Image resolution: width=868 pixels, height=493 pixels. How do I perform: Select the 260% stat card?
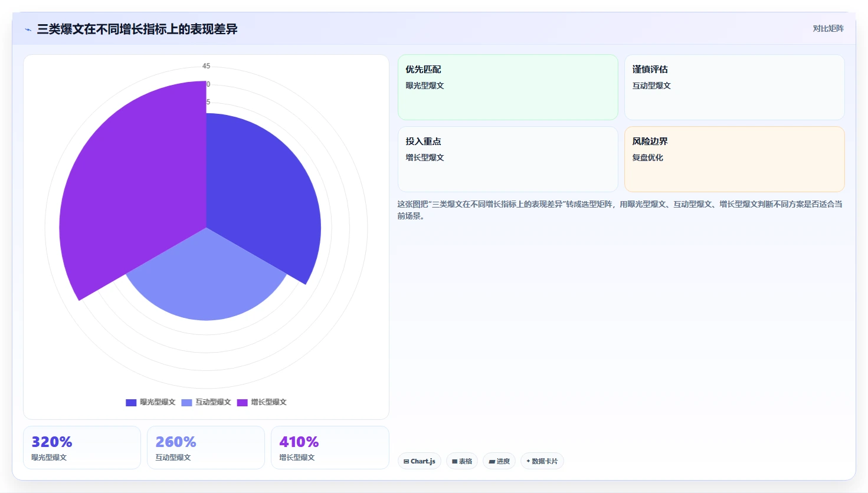pos(206,448)
